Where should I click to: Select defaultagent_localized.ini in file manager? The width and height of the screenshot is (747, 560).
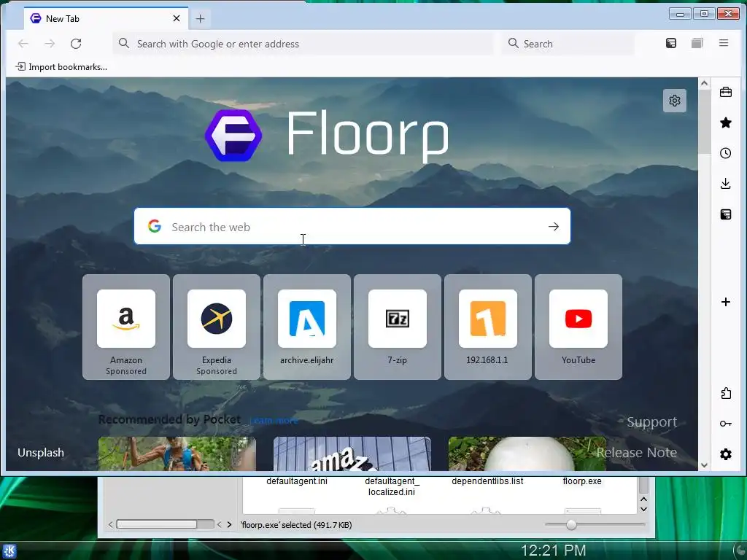point(392,486)
